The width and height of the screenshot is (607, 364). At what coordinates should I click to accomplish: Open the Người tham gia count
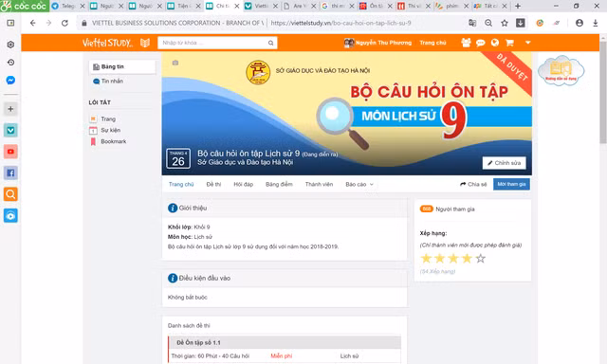click(x=447, y=209)
